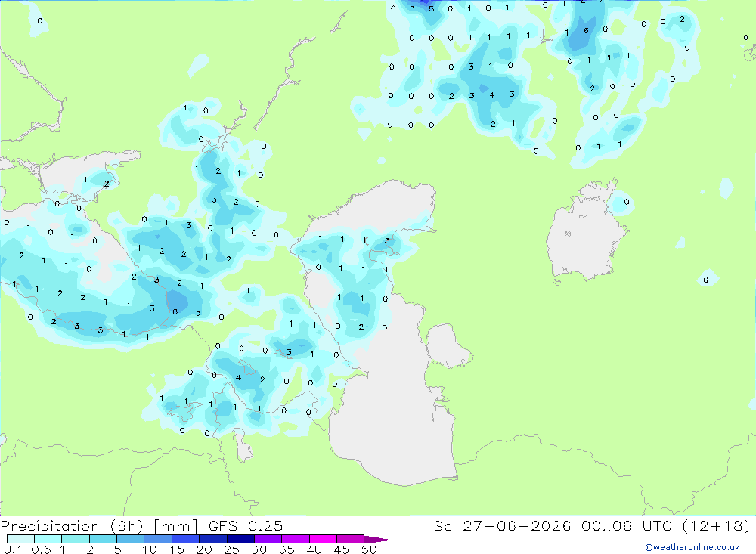This screenshot has width=756, height=554.
Task: Click the '(12+18)' forecast offset text
Action: [717, 525]
